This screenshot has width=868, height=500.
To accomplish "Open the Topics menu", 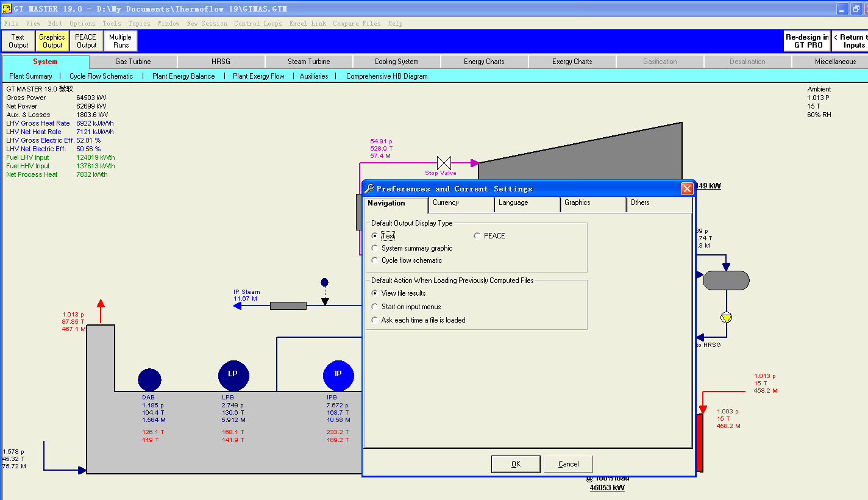I will pos(139,23).
